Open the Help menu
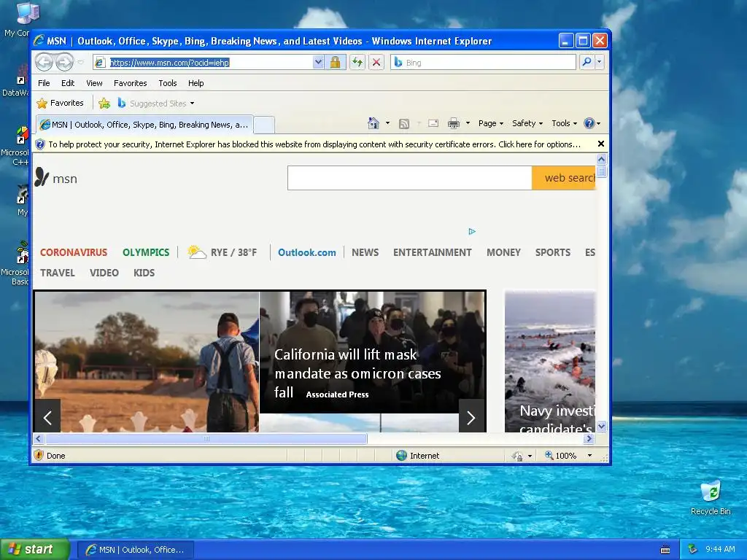The image size is (747, 560). pos(196,83)
